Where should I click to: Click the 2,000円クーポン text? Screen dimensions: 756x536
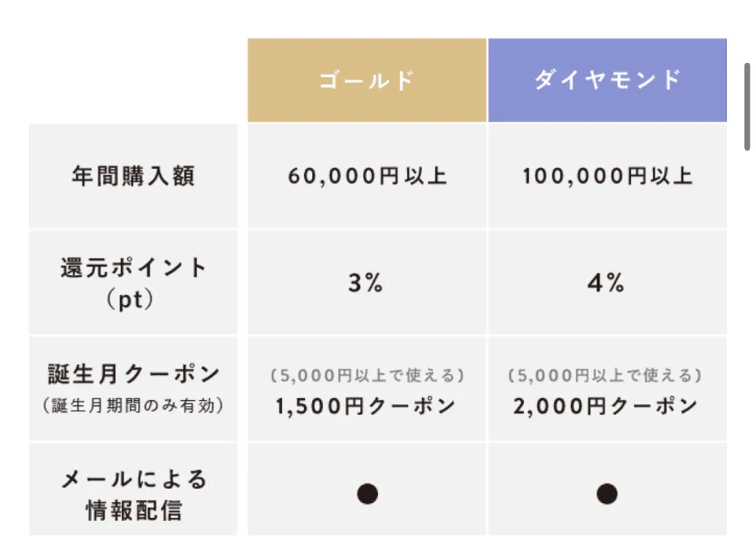pos(606,407)
